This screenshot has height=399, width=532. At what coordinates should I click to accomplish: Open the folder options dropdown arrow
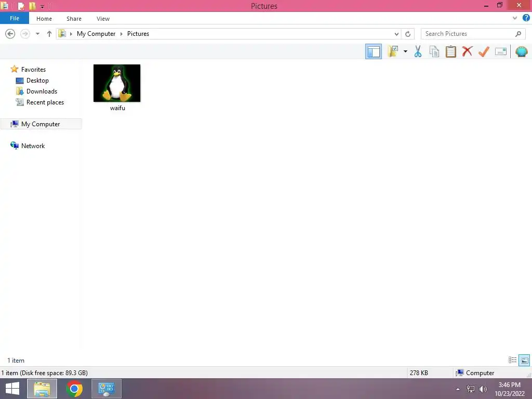point(405,51)
